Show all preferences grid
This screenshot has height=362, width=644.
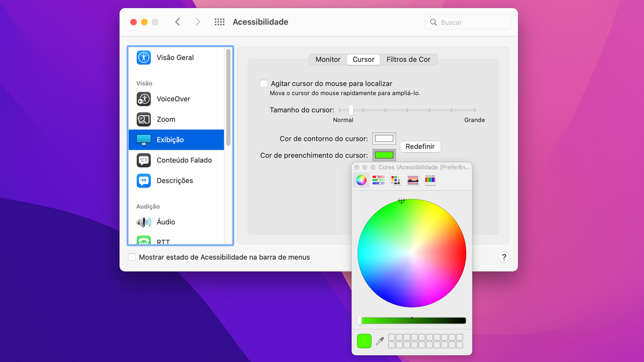coord(219,22)
